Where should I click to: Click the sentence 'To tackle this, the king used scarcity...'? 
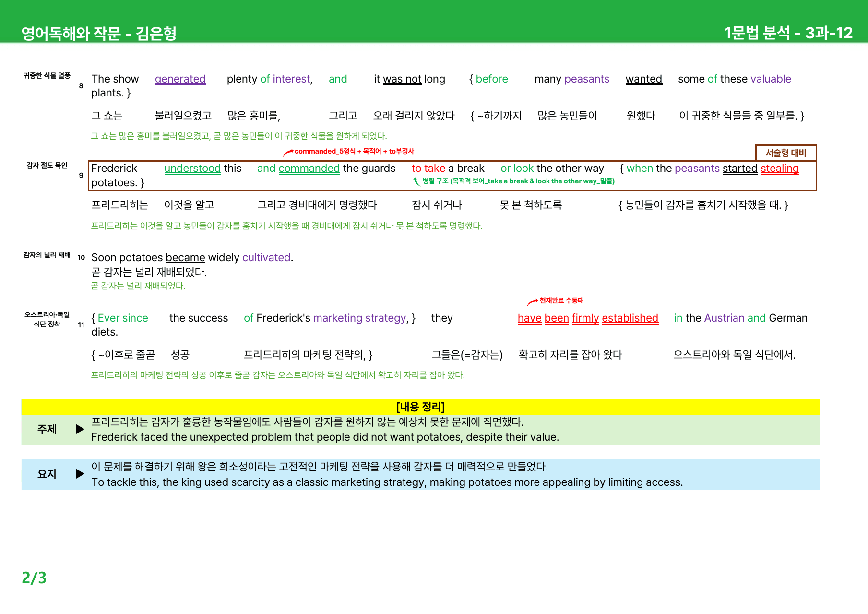pos(387,482)
